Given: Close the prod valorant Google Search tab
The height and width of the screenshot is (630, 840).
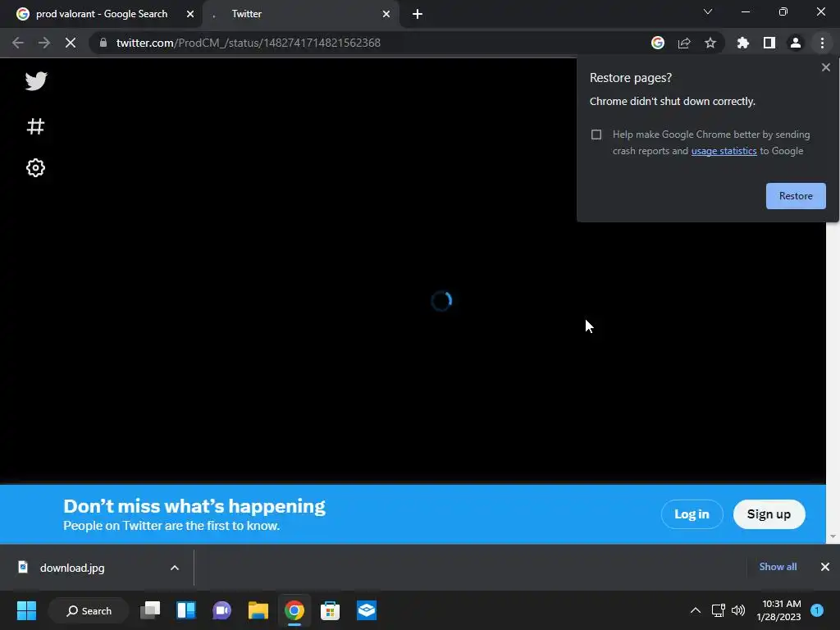Looking at the screenshot, I should coord(190,15).
